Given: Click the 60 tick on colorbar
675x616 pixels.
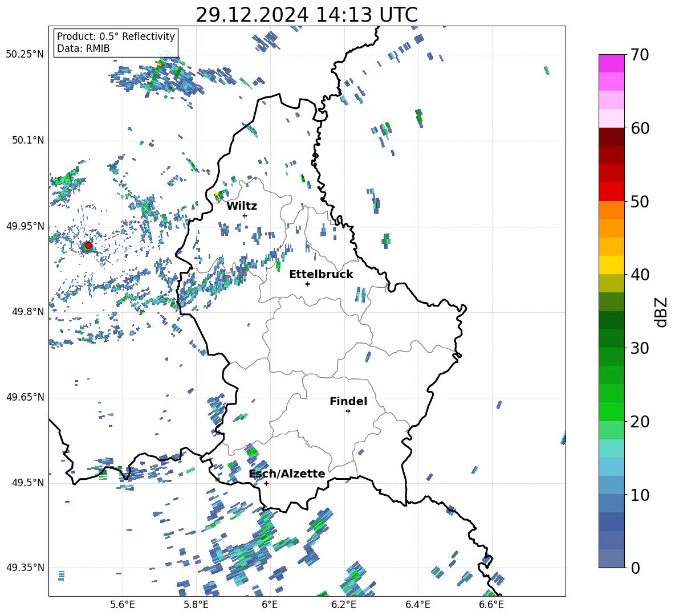Looking at the screenshot, I should (x=640, y=128).
